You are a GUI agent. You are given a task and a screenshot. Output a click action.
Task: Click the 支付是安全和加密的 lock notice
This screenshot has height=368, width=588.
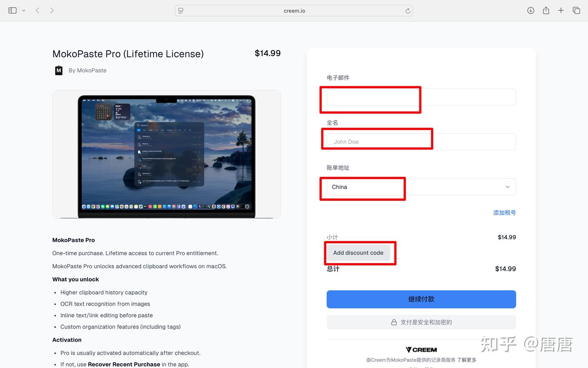pyautogui.click(x=421, y=322)
